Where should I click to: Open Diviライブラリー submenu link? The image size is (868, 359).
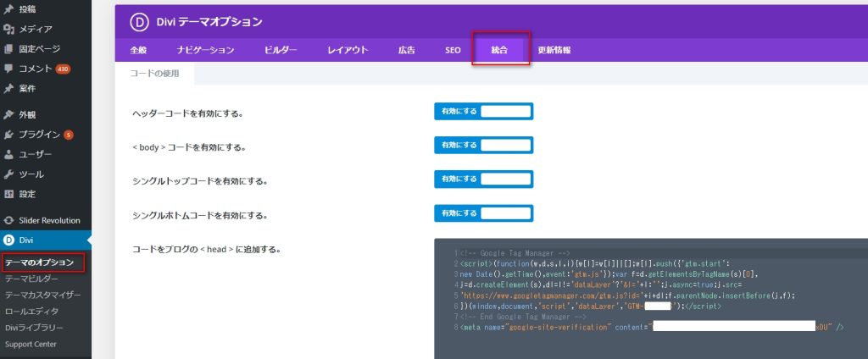click(x=34, y=328)
